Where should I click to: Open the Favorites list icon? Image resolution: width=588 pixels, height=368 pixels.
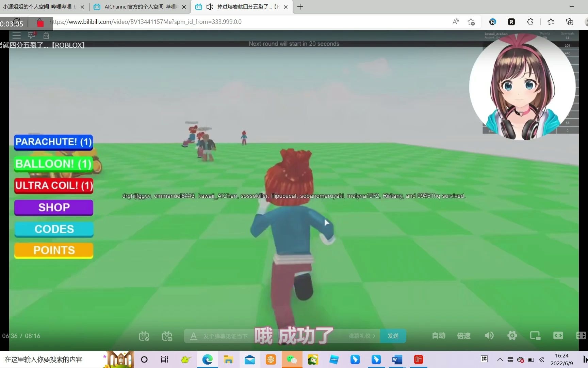[551, 22]
